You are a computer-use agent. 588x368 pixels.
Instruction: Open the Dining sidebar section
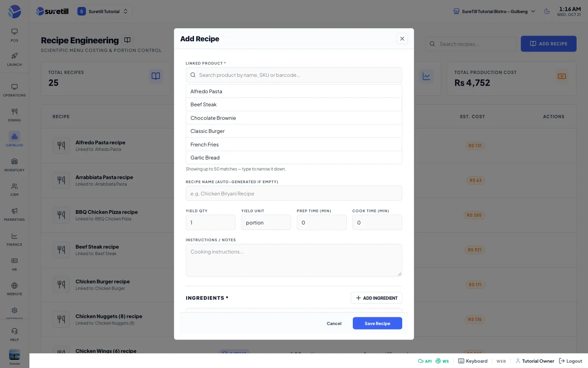[14, 115]
